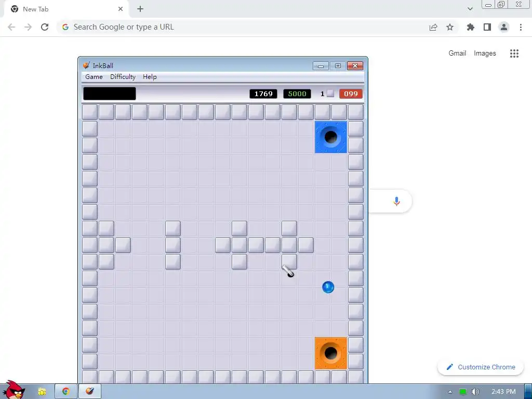Go back in Chrome

(11, 27)
